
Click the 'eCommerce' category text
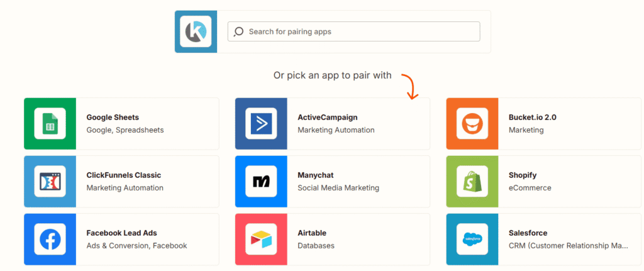click(x=530, y=188)
